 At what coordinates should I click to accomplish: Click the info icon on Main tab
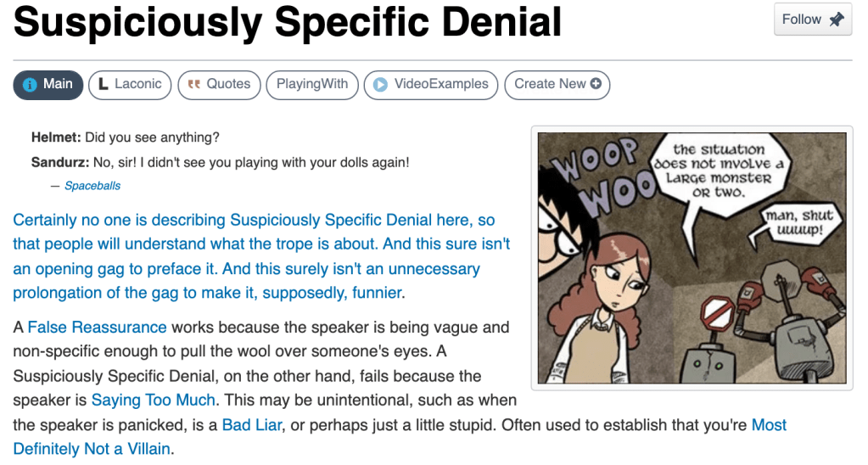click(30, 84)
